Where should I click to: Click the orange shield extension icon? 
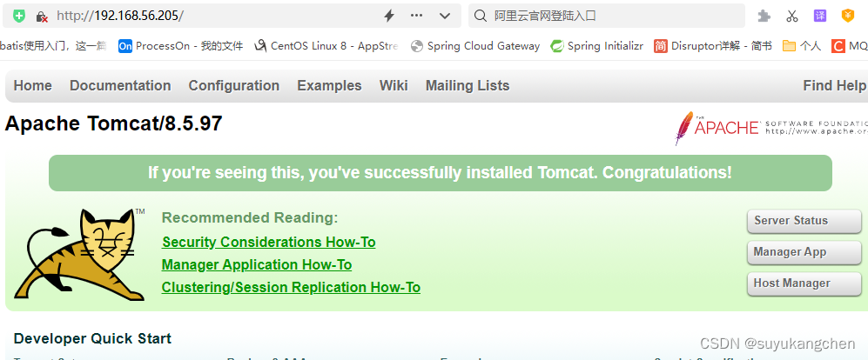(847, 16)
